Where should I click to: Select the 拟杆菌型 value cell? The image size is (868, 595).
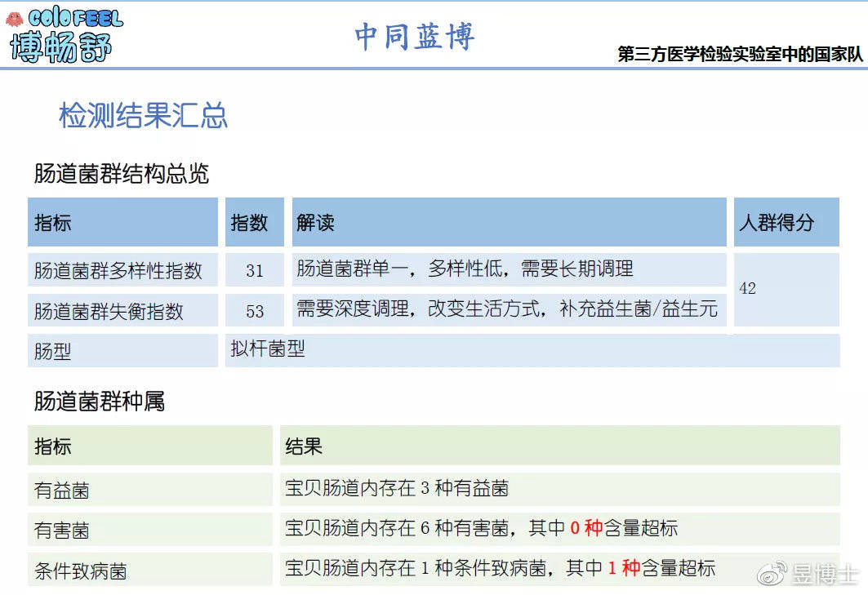click(532, 350)
